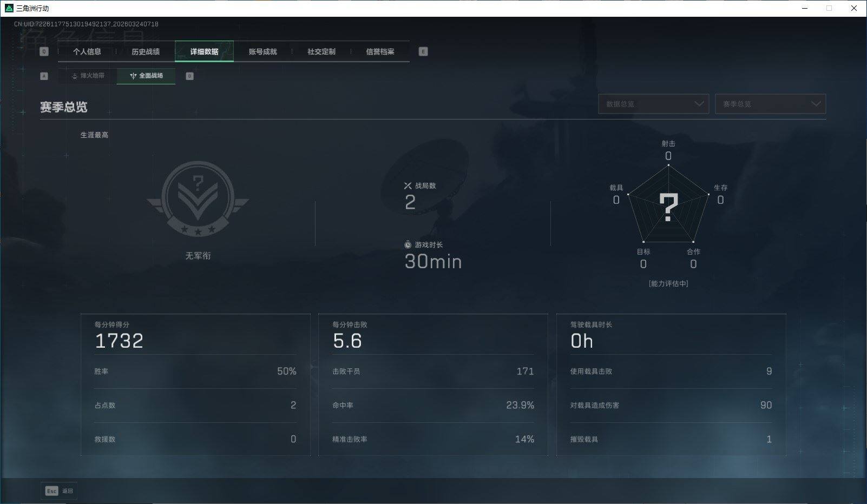Click the 占点数 row label
Screen dimensions: 867x504
(x=105, y=406)
